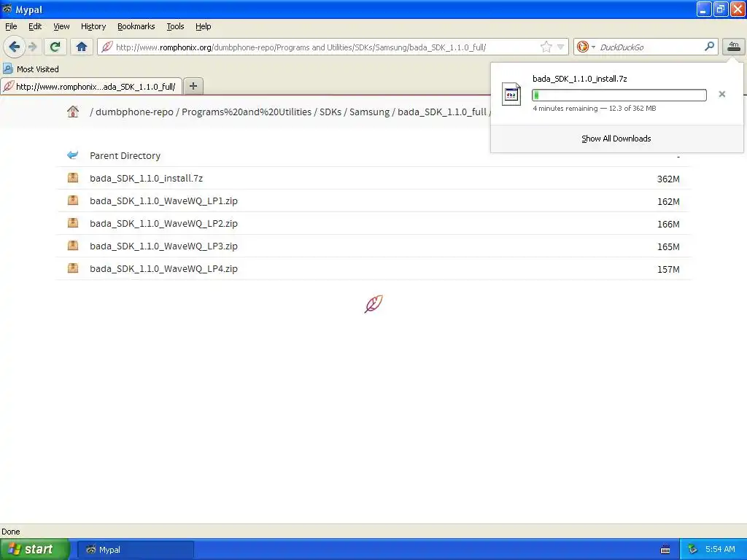
Task: Go to SDKs in the breadcrumb
Action: coord(330,112)
